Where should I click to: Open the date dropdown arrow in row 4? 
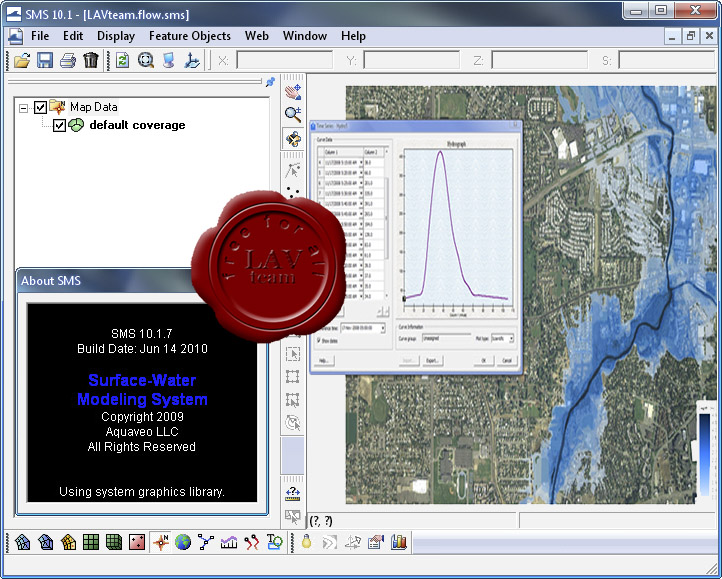[361, 163]
